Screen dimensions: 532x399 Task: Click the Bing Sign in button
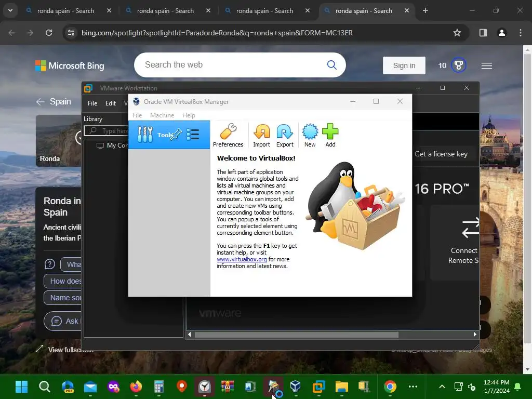click(x=404, y=65)
